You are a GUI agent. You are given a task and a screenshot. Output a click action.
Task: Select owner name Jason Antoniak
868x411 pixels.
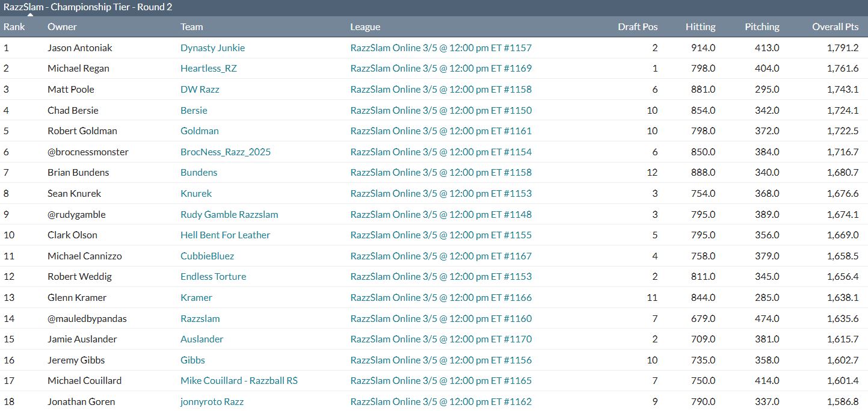point(80,48)
